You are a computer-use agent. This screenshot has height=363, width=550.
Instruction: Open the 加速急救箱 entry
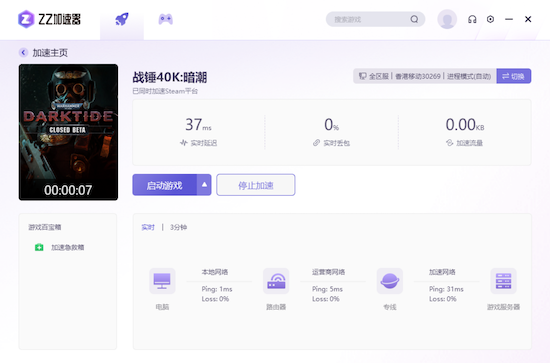pyautogui.click(x=60, y=247)
